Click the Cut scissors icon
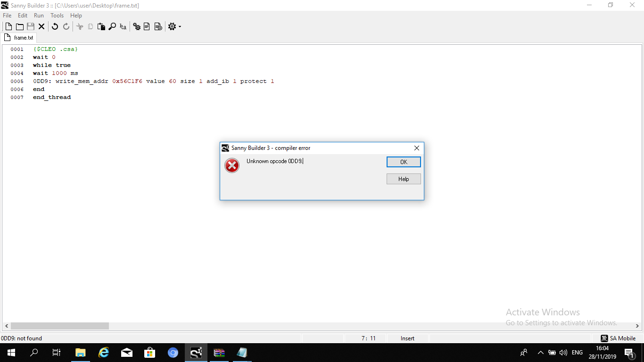 pyautogui.click(x=79, y=26)
